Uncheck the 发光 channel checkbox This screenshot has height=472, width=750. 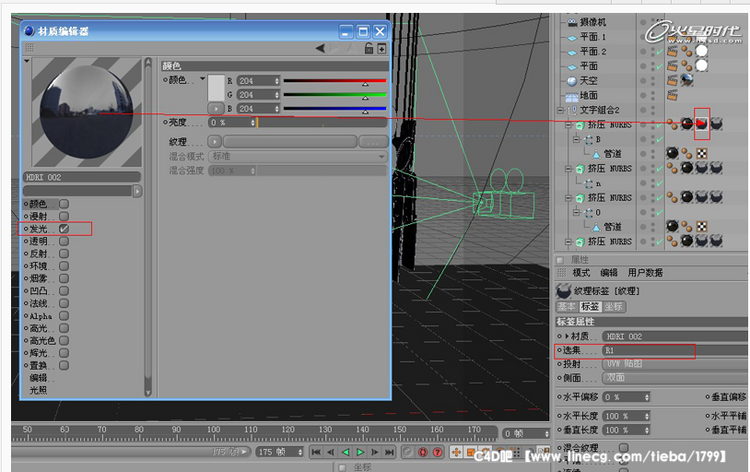coord(64,229)
